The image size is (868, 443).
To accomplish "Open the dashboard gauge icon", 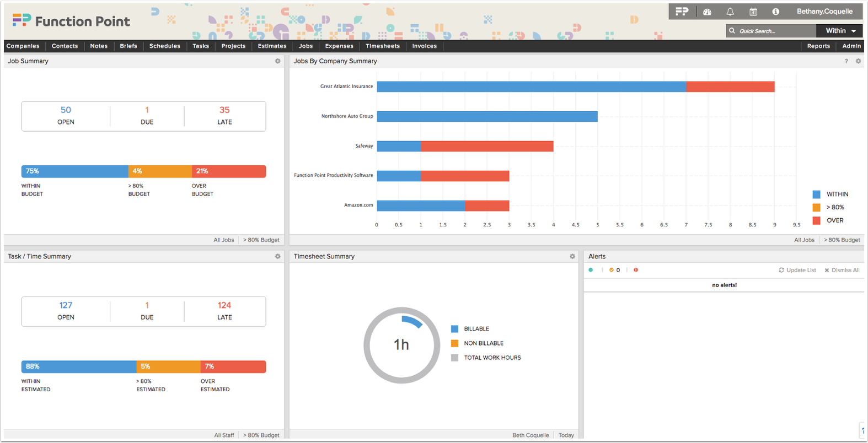I will pos(707,12).
